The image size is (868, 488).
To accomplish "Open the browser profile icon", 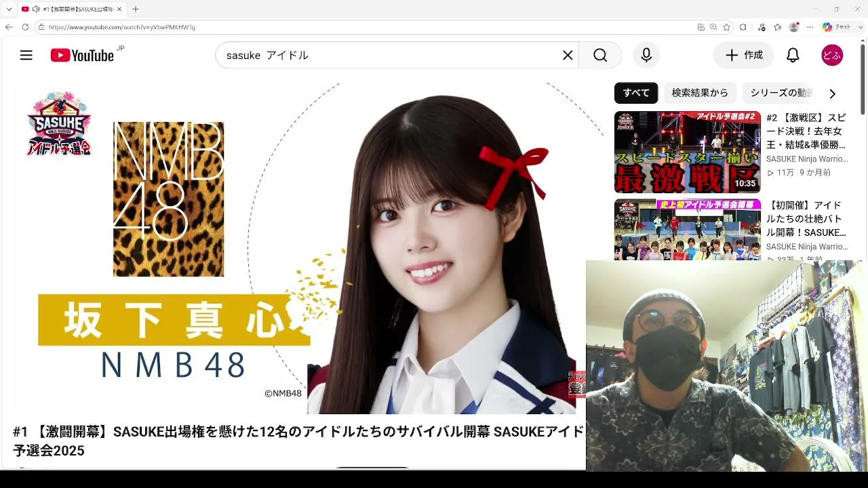I will pyautogui.click(x=794, y=27).
